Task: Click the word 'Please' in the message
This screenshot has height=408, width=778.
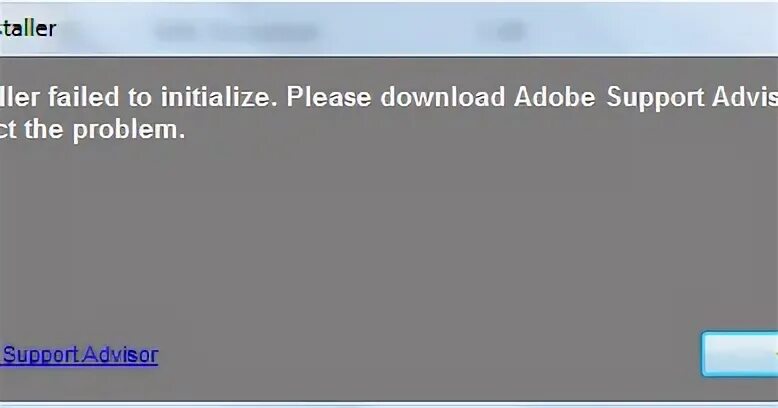Action: point(328,97)
